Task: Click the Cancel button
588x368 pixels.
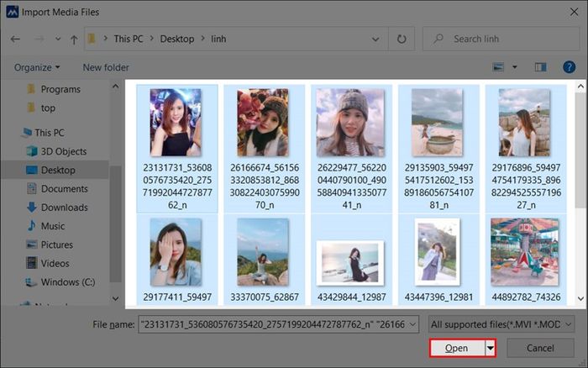Action: pyautogui.click(x=540, y=348)
